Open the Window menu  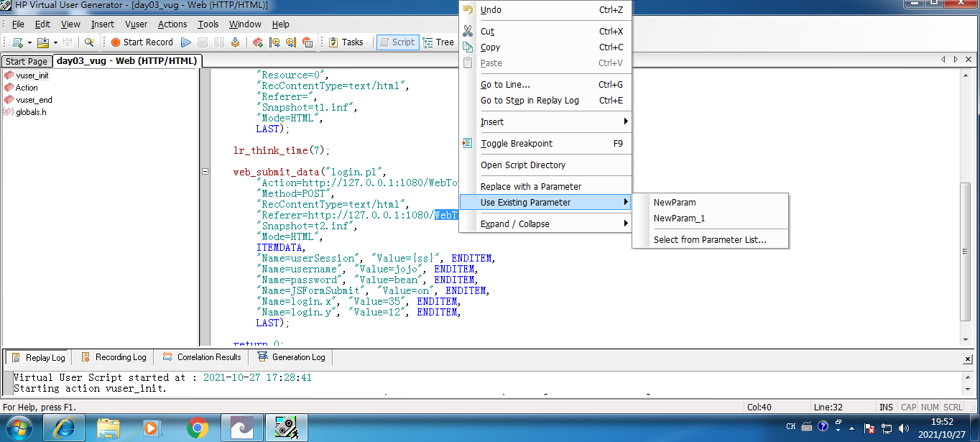[x=245, y=24]
